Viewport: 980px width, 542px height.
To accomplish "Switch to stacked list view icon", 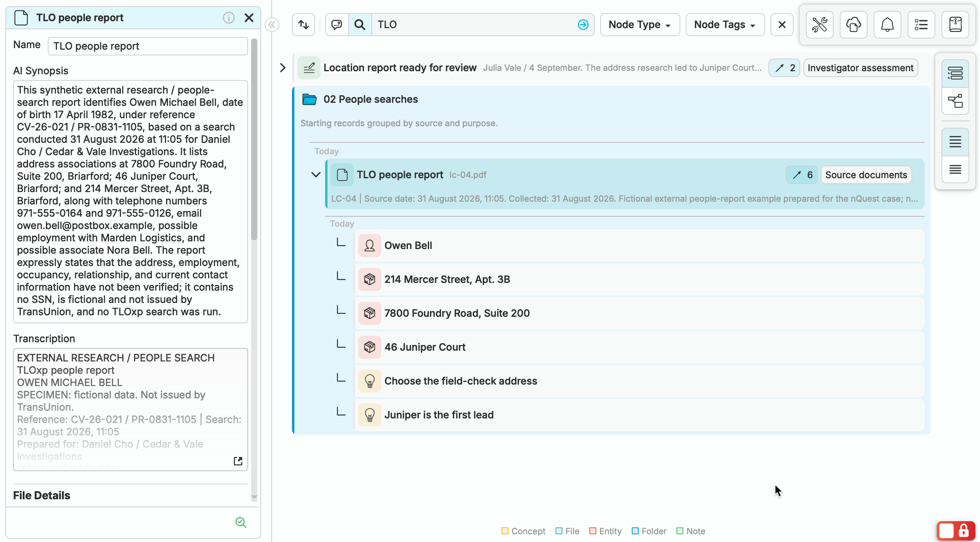I will [x=955, y=74].
